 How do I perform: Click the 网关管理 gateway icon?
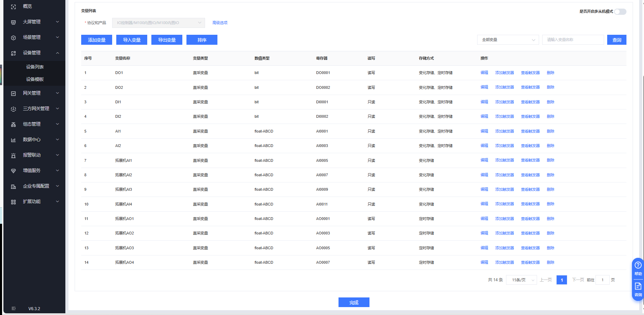tap(13, 93)
